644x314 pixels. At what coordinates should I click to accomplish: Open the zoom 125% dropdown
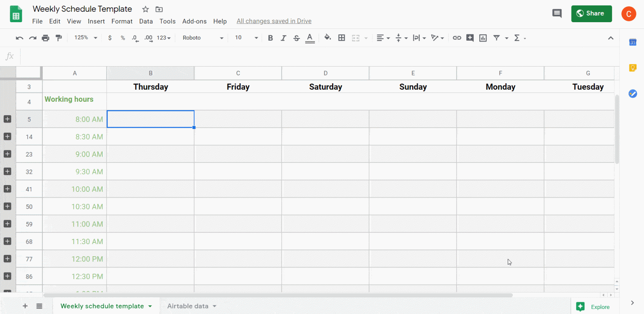pos(85,38)
